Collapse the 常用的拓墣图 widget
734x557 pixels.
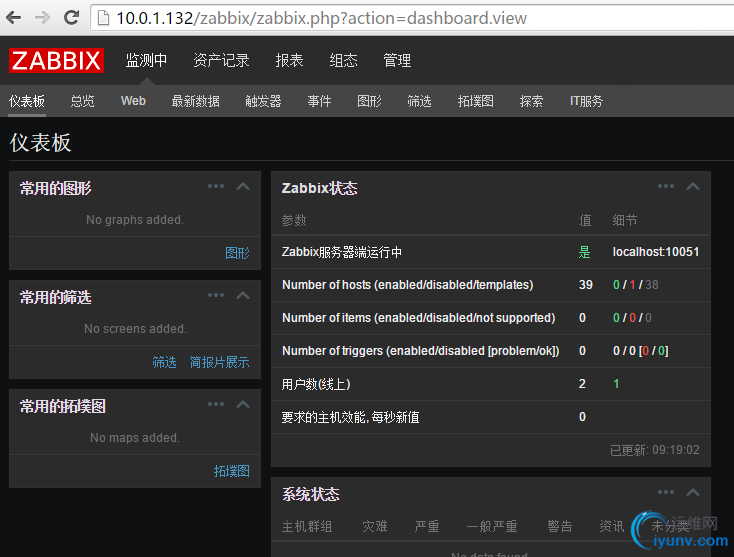[x=243, y=404]
